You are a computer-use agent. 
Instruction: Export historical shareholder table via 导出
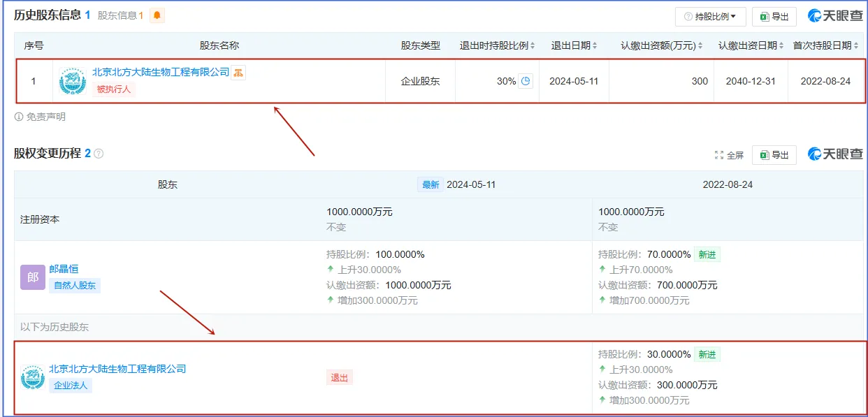tap(774, 17)
